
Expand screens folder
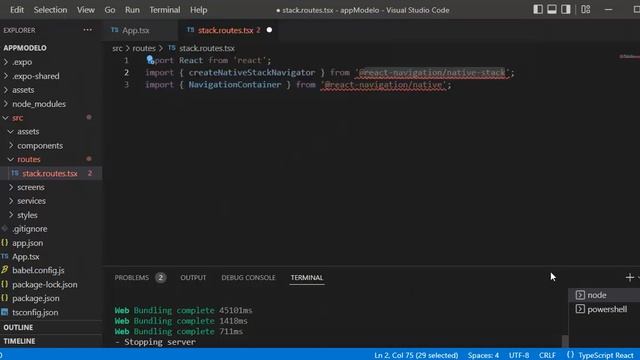pyautogui.click(x=31, y=187)
